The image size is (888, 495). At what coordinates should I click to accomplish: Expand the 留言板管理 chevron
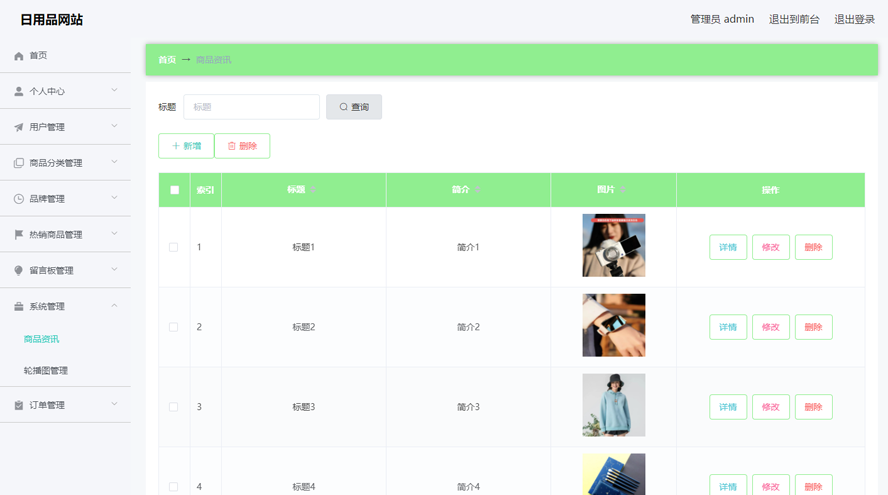tap(114, 269)
